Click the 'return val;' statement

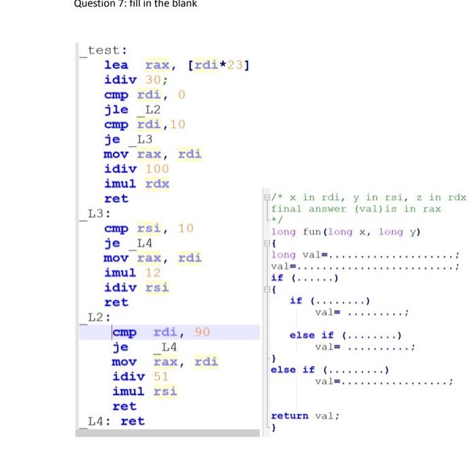(x=305, y=416)
